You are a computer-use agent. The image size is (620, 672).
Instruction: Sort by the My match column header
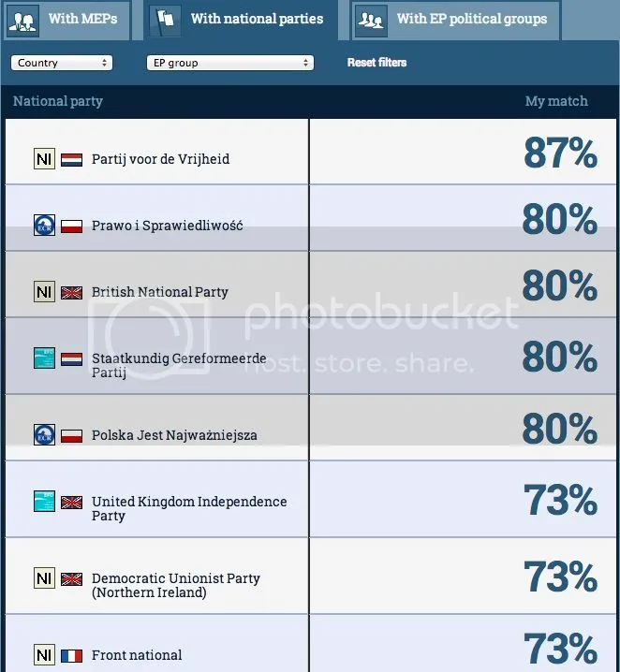(x=556, y=101)
